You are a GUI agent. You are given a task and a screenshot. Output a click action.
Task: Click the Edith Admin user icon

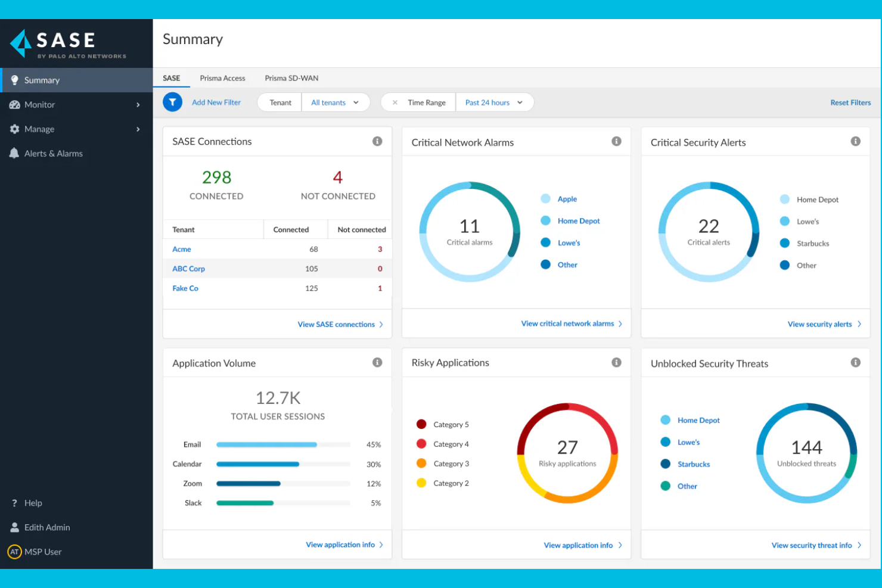(x=13, y=527)
